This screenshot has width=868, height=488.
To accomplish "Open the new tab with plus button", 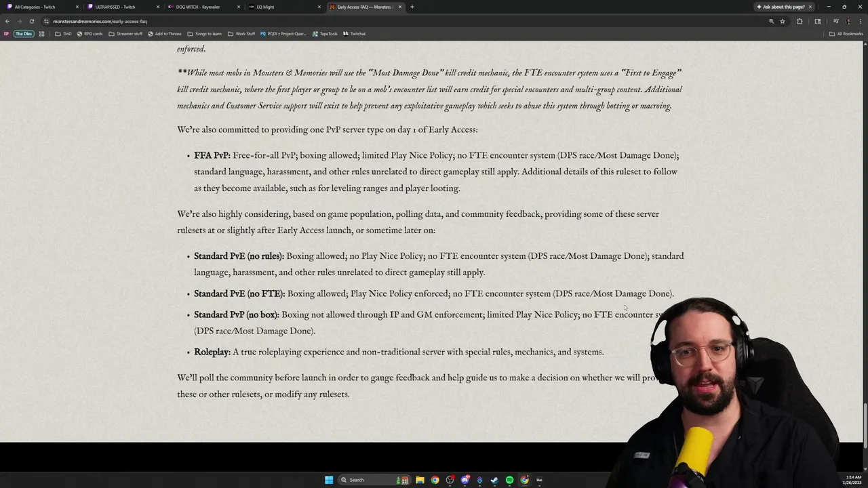I will [412, 7].
